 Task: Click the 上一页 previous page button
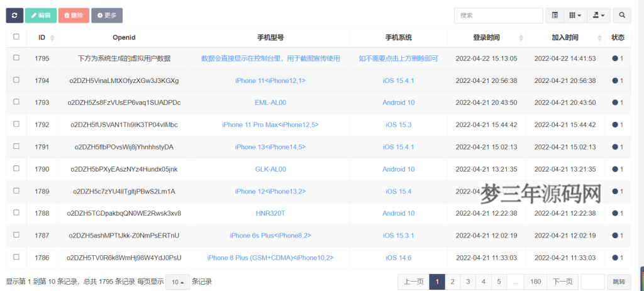tap(414, 282)
